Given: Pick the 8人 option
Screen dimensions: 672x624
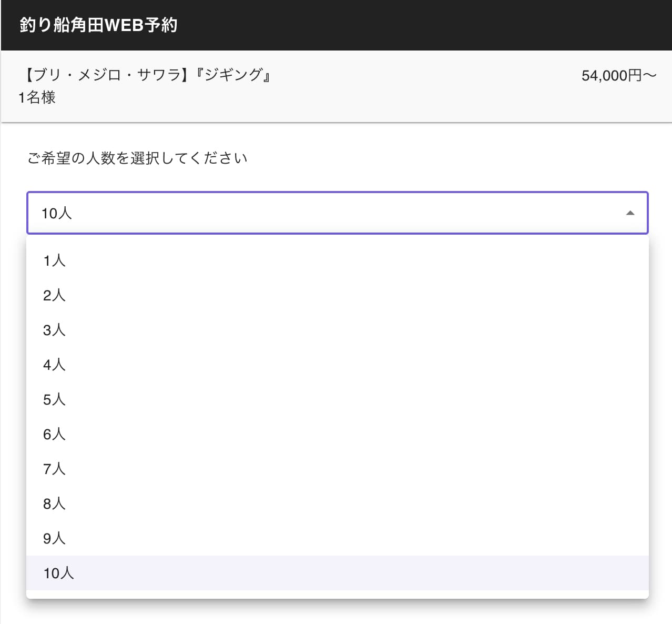Looking at the screenshot, I should pyautogui.click(x=55, y=504).
